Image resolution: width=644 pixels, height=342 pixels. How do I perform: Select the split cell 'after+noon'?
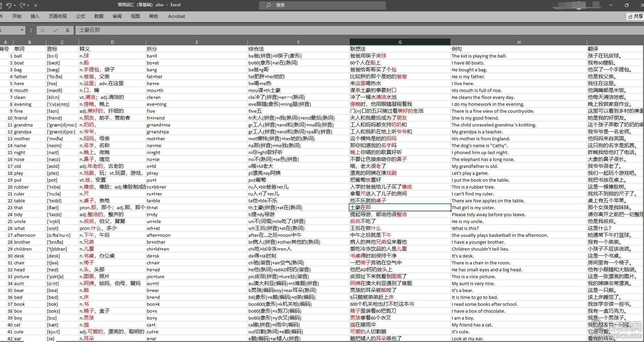(197, 235)
